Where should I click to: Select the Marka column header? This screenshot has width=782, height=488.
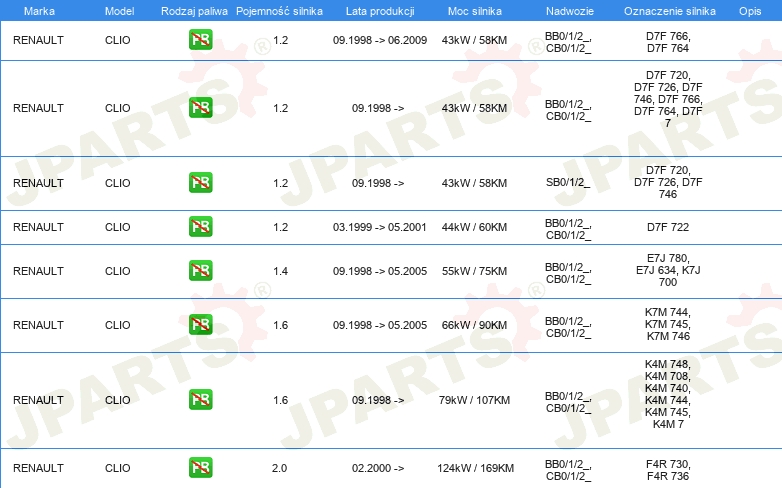(39, 11)
